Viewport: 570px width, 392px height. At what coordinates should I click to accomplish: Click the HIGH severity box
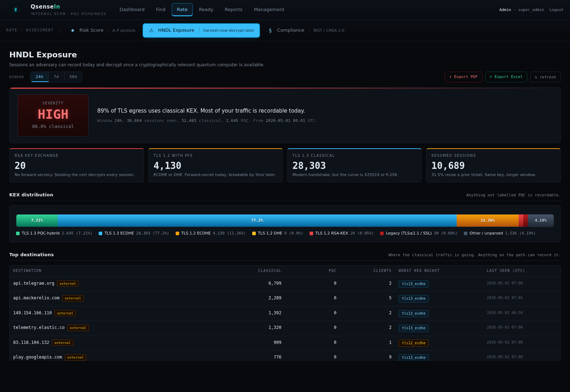point(53,115)
